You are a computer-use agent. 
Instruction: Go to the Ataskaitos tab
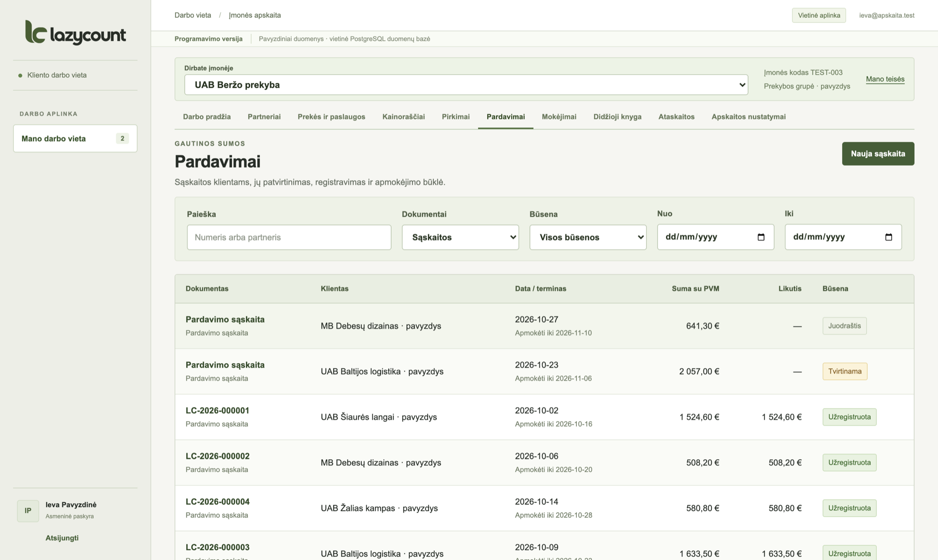676,117
